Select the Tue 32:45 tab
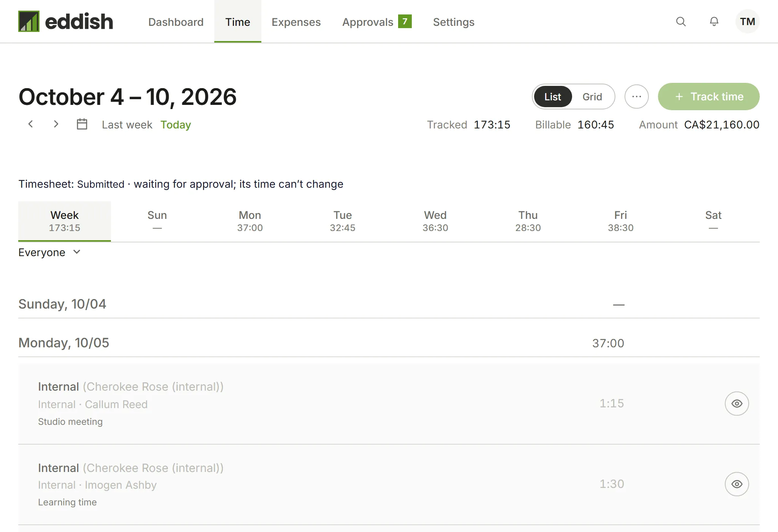 (x=343, y=221)
